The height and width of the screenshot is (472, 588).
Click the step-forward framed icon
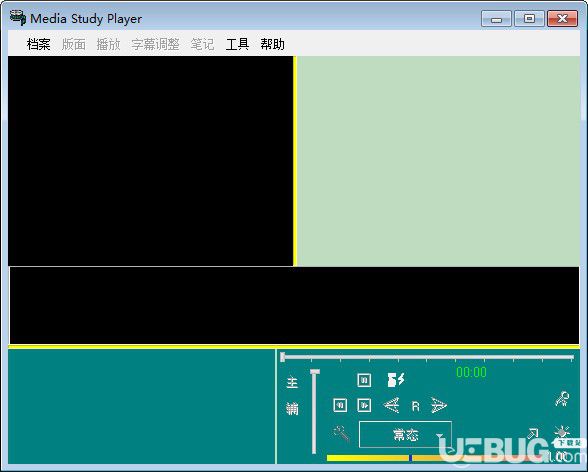point(364,405)
